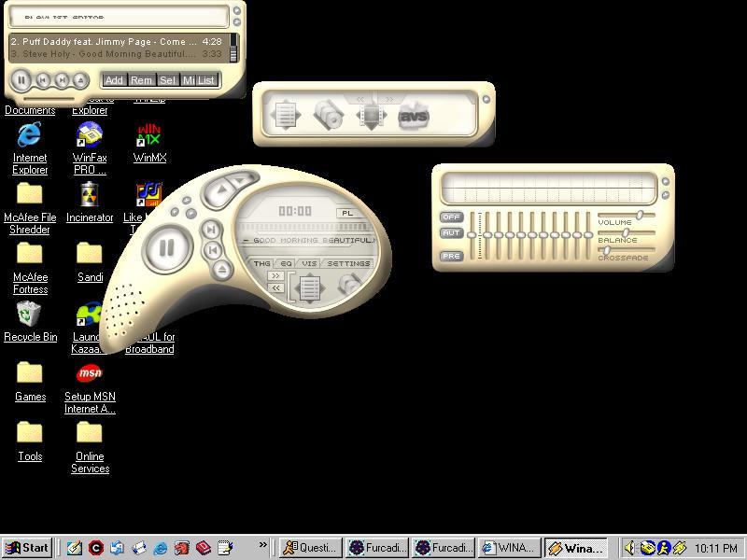This screenshot has width=747, height=560.
Task: Open McAfee Fortress folder
Action: [x=30, y=268]
